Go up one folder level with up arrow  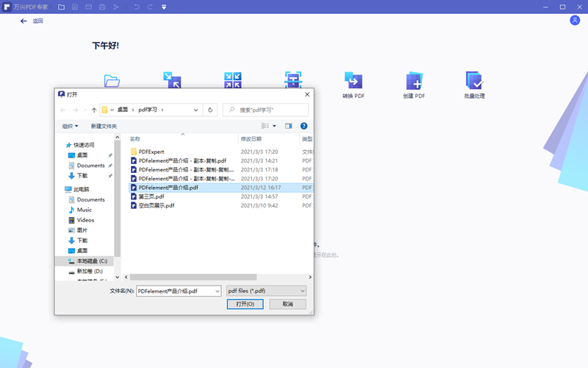click(94, 110)
